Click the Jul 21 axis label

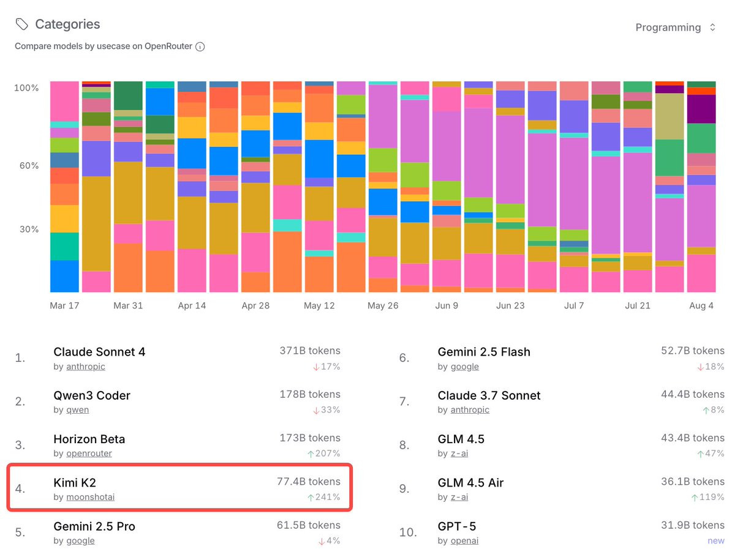click(638, 306)
